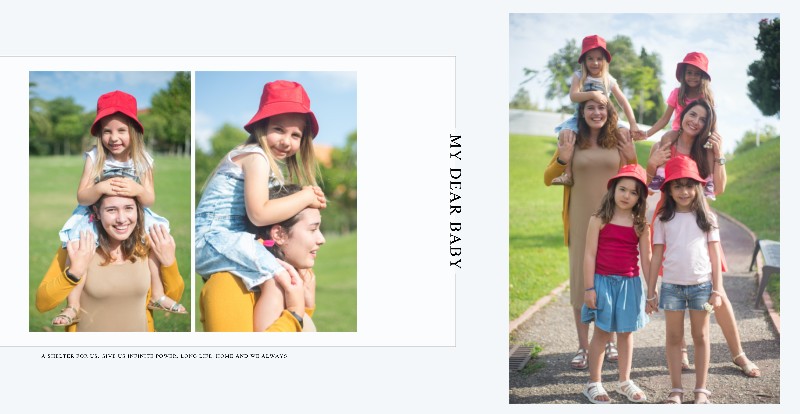Click the drain grate on the gravel path
Image resolution: width=800 pixels, height=414 pixels.
[x=521, y=357]
